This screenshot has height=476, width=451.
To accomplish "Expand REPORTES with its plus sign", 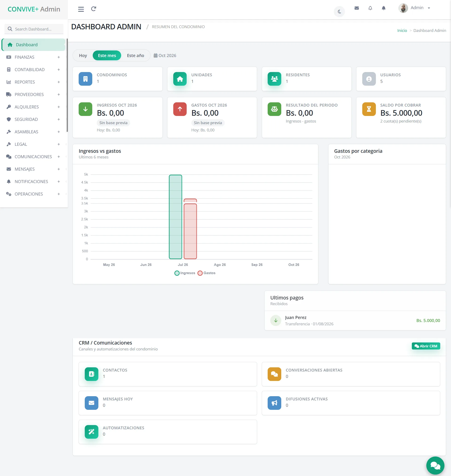I will click(59, 82).
